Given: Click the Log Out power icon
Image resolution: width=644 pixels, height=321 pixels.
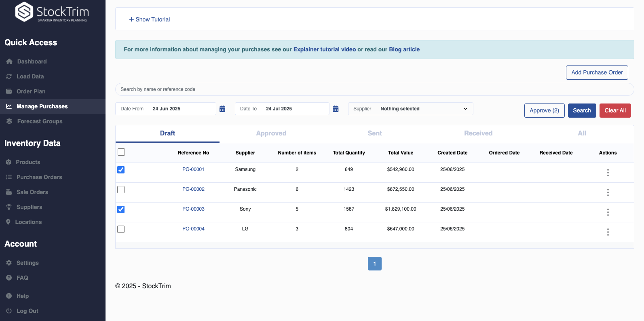Looking at the screenshot, I should pyautogui.click(x=9, y=311).
